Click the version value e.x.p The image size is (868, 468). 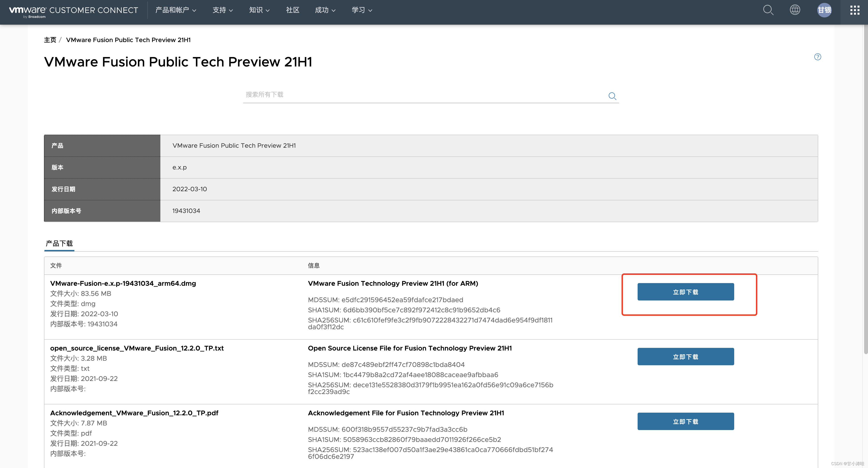pos(180,167)
